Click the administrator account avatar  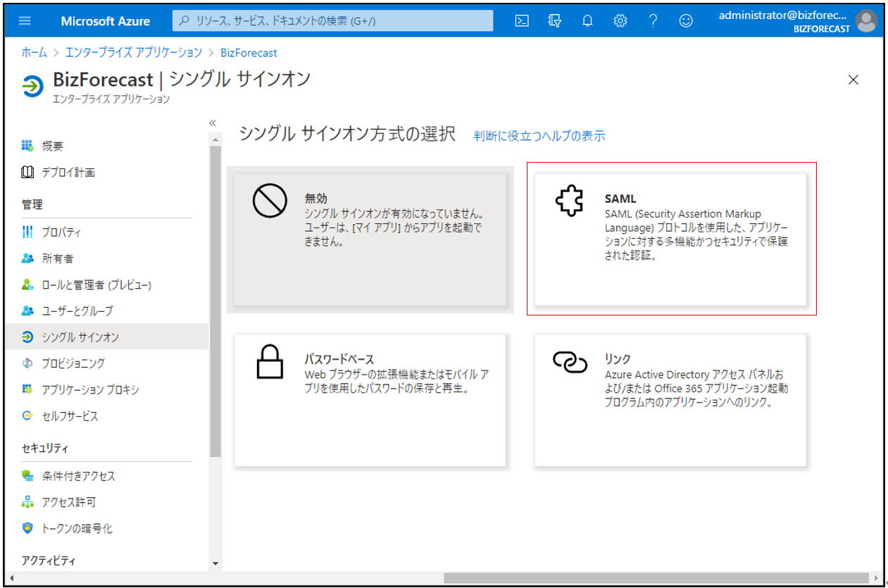[865, 21]
